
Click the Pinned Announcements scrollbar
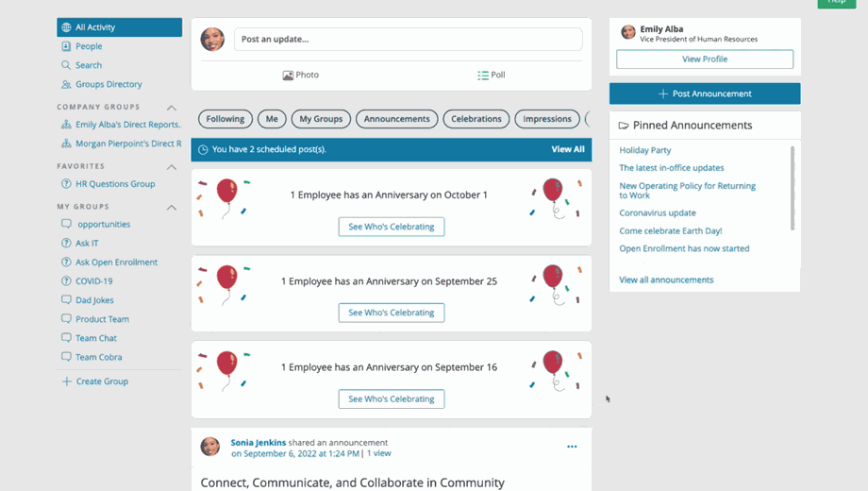click(793, 188)
